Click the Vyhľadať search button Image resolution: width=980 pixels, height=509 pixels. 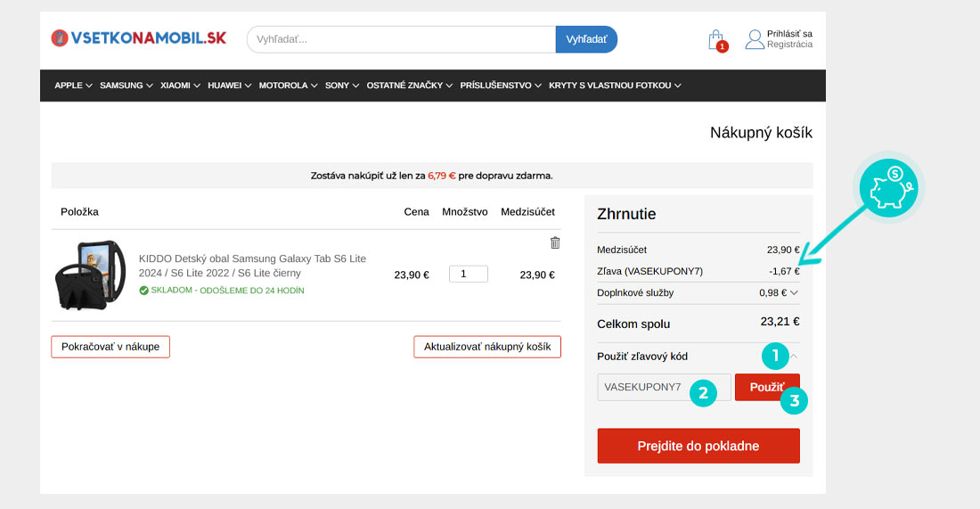point(586,39)
